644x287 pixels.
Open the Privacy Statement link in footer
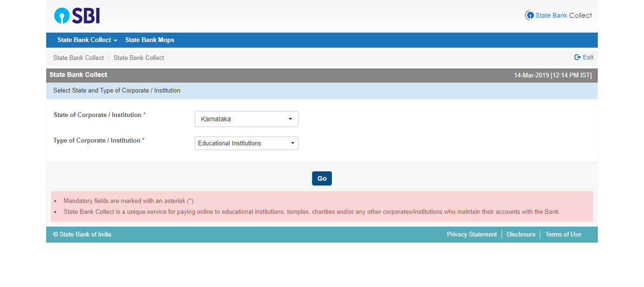pyautogui.click(x=471, y=235)
